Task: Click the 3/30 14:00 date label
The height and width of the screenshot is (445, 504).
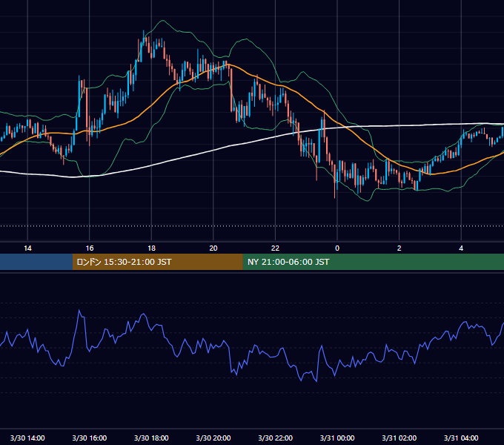Action: click(27, 438)
